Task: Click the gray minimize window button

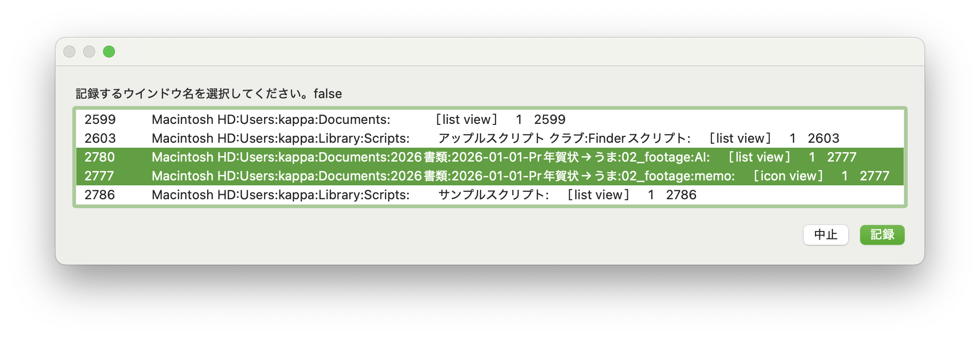Action: point(89,52)
